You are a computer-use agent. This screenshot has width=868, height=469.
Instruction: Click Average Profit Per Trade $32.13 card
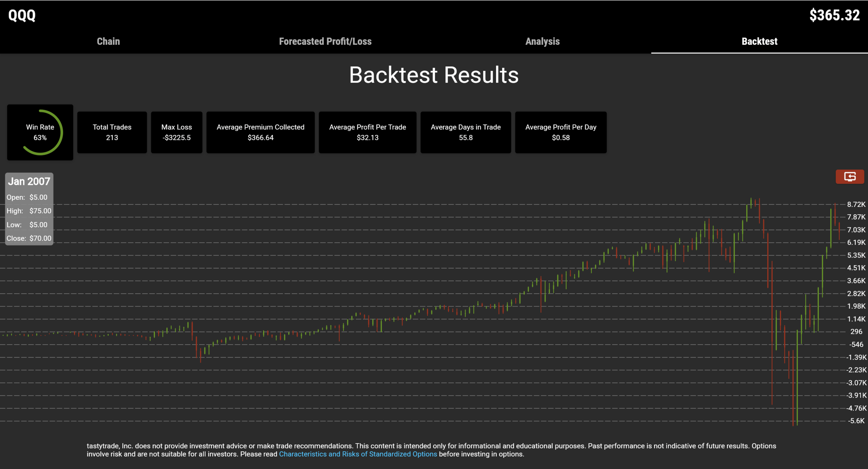pos(368,132)
